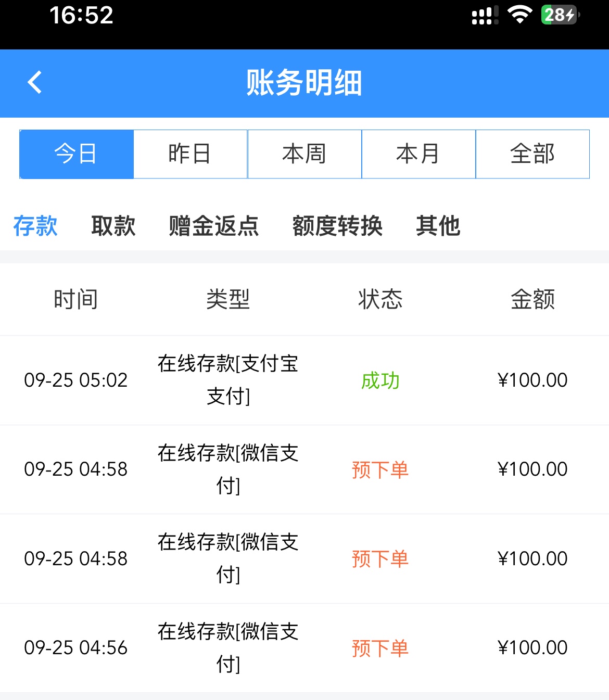
Task: Tap the battery indicator icon
Action: (560, 15)
